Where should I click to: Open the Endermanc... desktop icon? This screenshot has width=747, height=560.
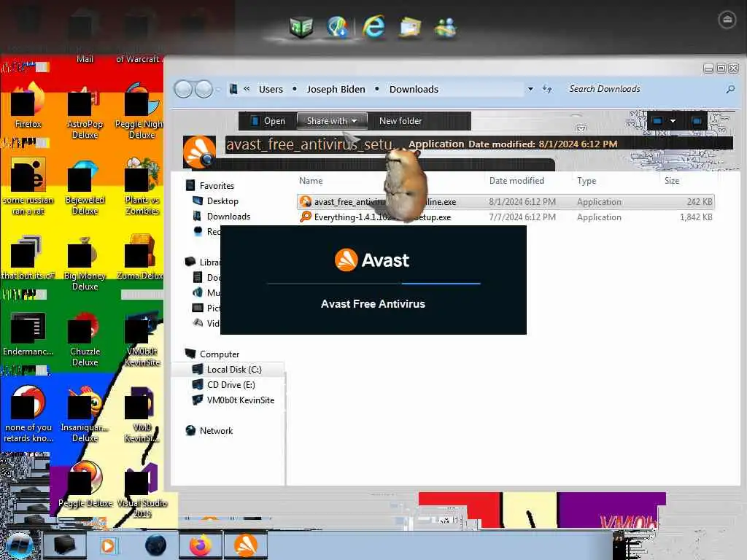tap(28, 333)
